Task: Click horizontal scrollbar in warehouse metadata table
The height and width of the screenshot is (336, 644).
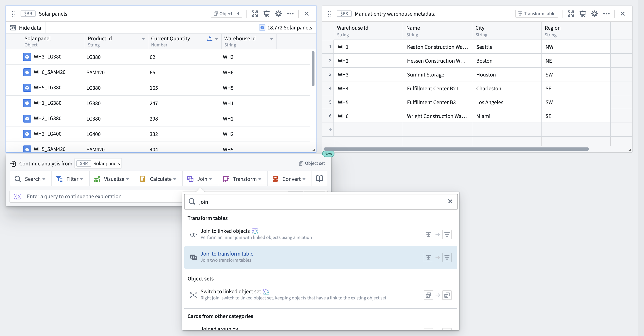Action: pyautogui.click(x=456, y=149)
